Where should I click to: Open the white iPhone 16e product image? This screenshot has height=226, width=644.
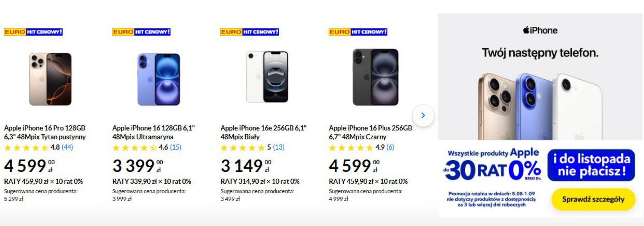coord(267,77)
